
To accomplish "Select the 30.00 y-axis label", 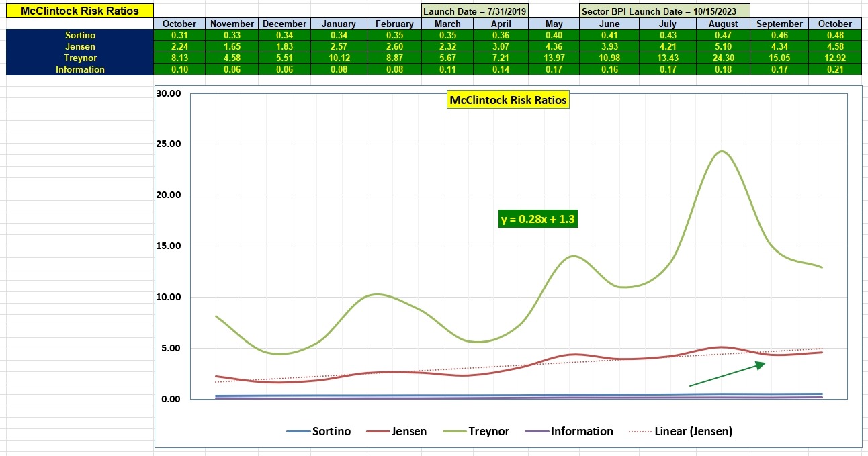I will (168, 93).
